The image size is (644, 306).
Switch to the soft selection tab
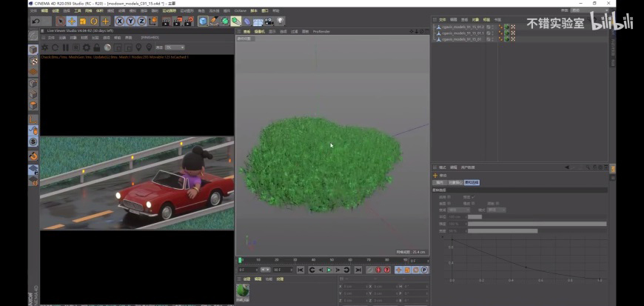472,182
